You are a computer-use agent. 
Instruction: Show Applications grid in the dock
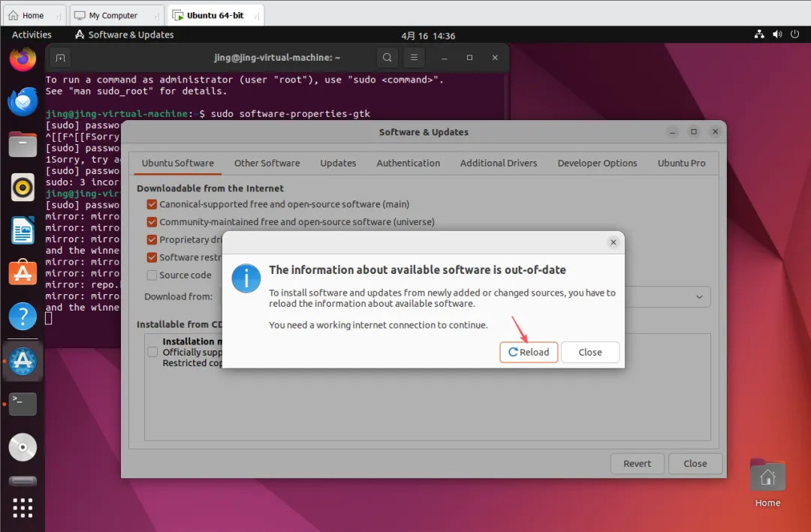pos(23,508)
